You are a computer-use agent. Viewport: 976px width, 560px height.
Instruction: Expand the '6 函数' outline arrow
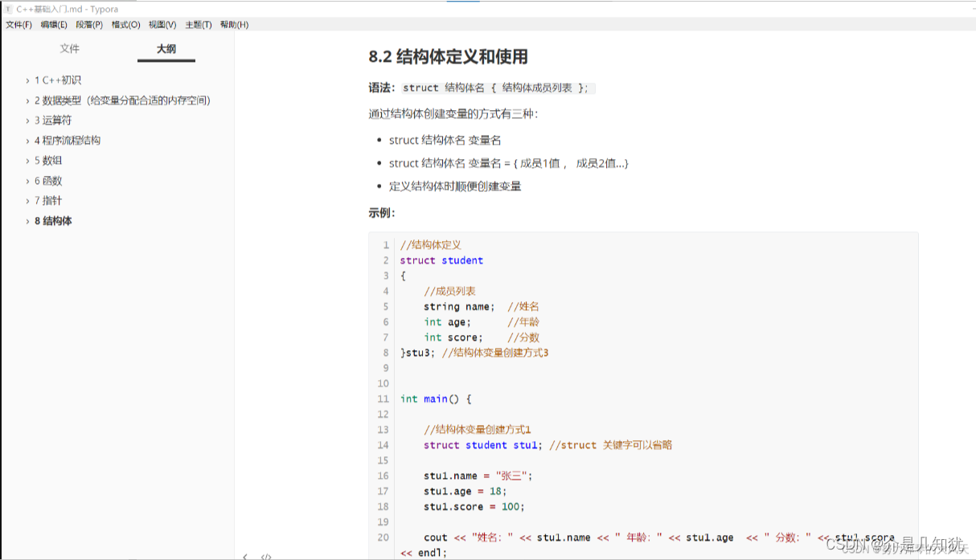[27, 181]
